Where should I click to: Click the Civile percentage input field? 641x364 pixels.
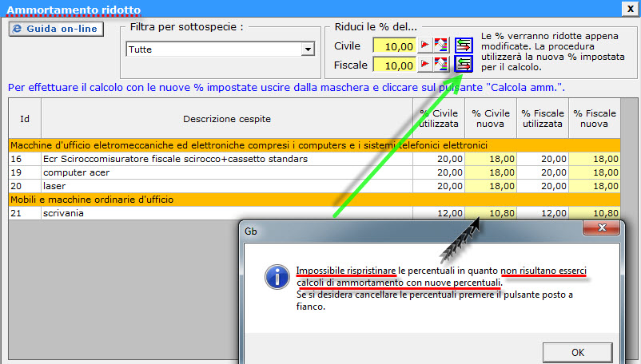click(x=394, y=46)
